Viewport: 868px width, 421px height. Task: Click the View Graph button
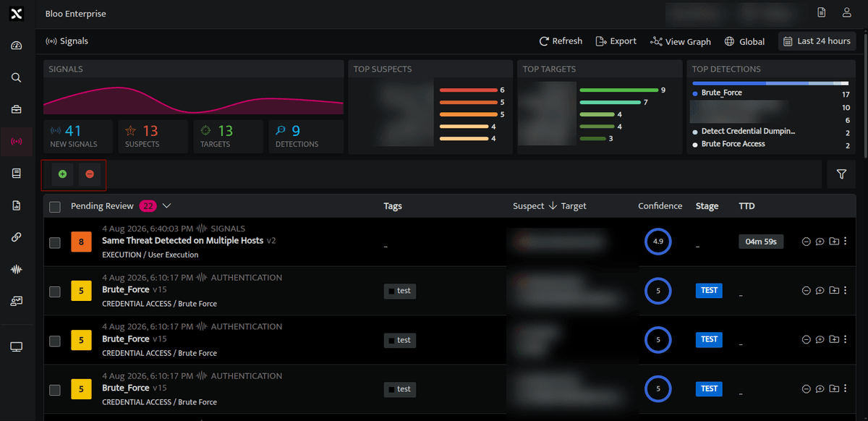coord(681,41)
